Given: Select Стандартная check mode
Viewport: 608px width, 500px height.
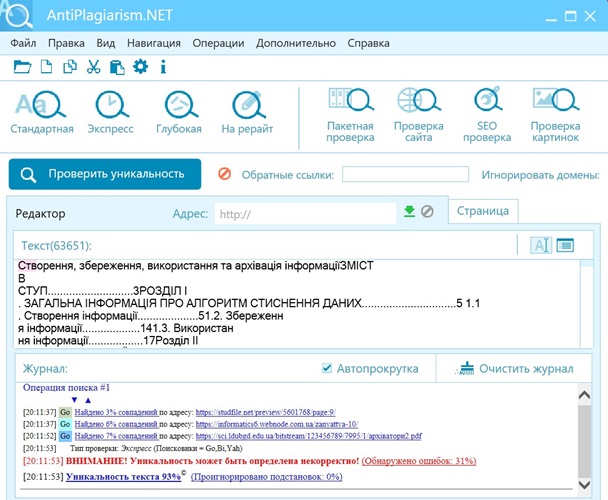Looking at the screenshot, I should pos(41,112).
